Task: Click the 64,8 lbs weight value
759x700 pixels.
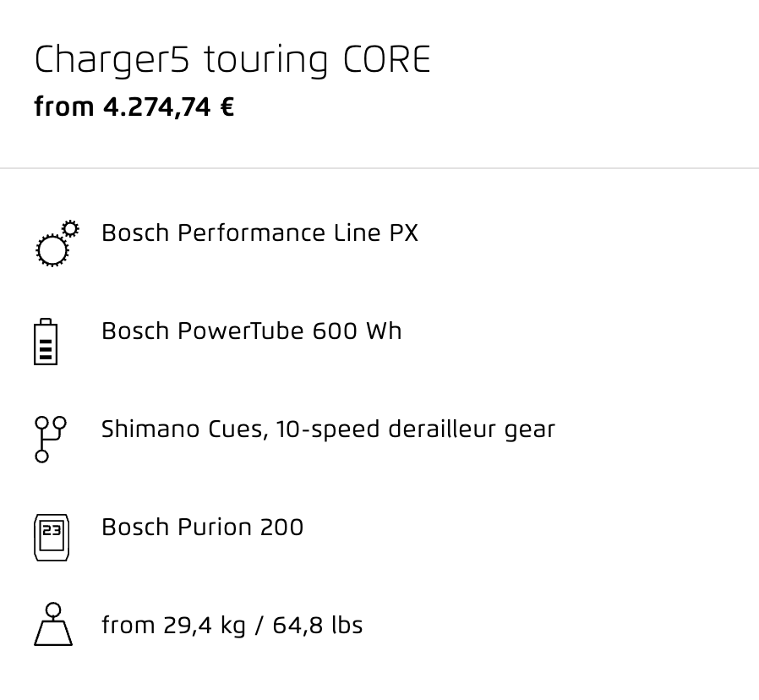Action: (x=318, y=625)
